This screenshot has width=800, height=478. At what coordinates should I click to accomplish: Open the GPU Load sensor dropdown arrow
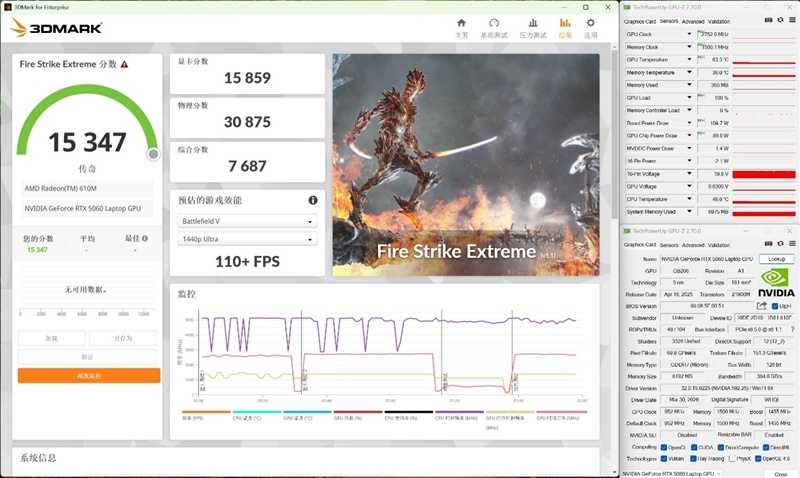coord(689,97)
